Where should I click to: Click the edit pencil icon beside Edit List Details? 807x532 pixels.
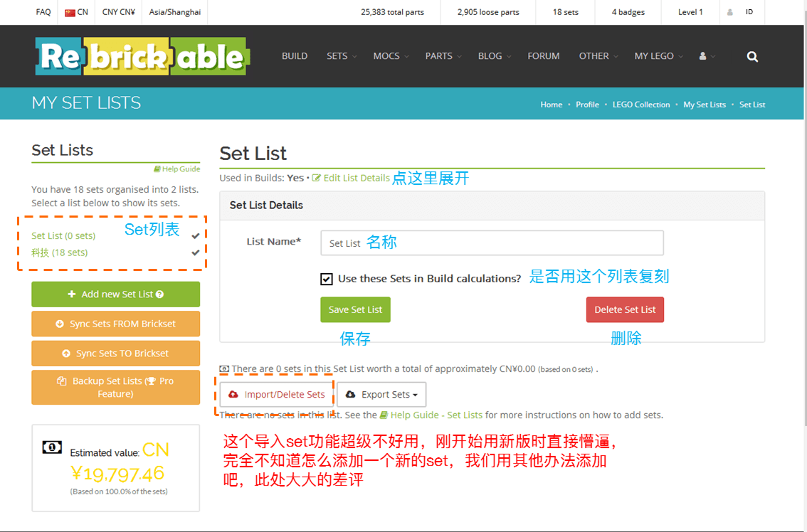pos(316,178)
